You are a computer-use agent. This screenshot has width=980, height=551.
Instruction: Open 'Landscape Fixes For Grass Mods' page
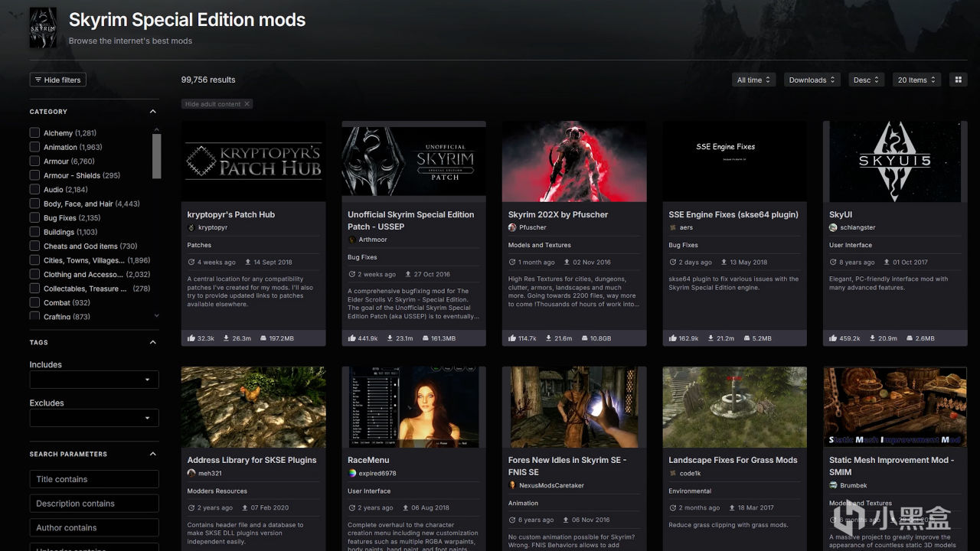(733, 460)
